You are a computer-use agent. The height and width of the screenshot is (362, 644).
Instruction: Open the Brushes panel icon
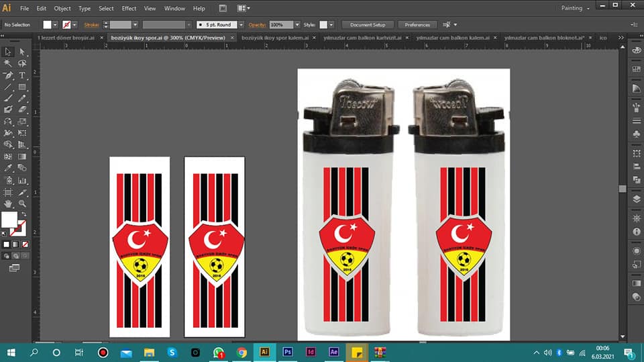tap(637, 107)
